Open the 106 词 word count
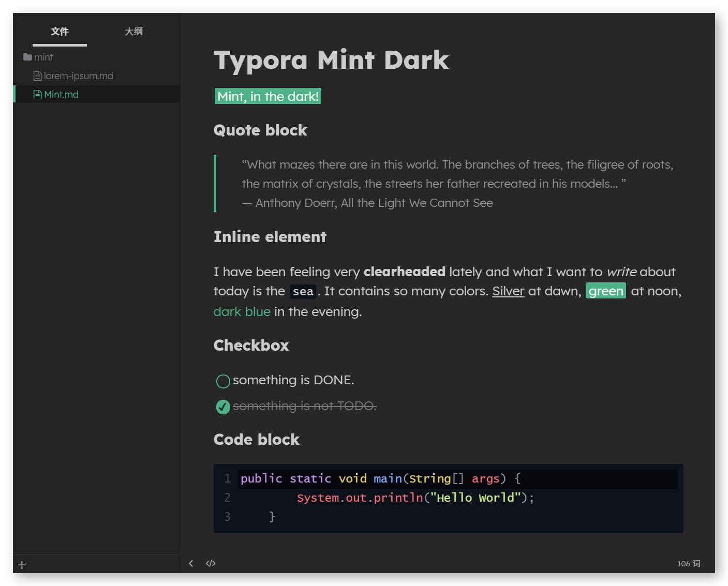This screenshot has width=728, height=586. tap(689, 563)
